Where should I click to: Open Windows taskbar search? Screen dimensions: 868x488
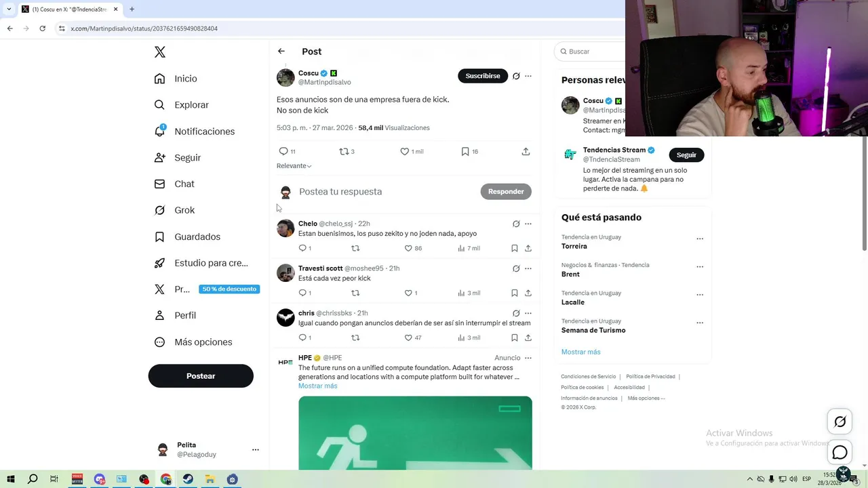[x=33, y=479]
